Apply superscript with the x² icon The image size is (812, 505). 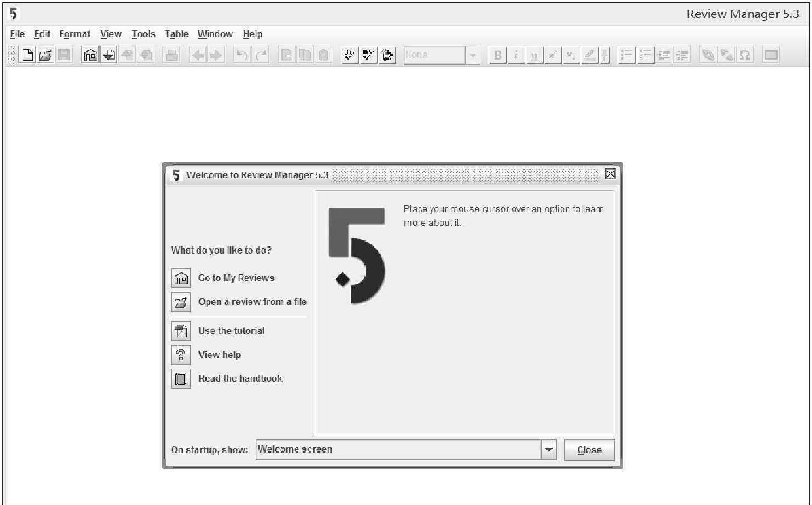553,55
